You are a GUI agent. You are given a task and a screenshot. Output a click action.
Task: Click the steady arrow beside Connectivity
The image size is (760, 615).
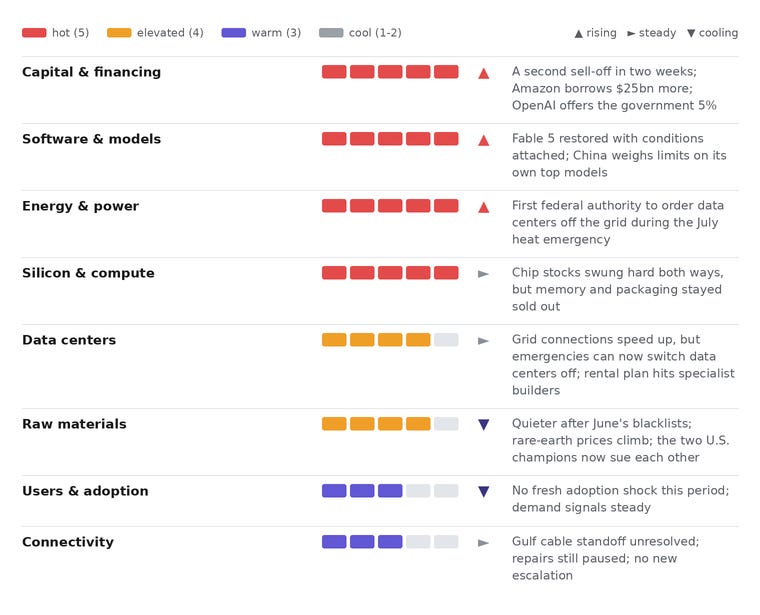[x=483, y=543]
